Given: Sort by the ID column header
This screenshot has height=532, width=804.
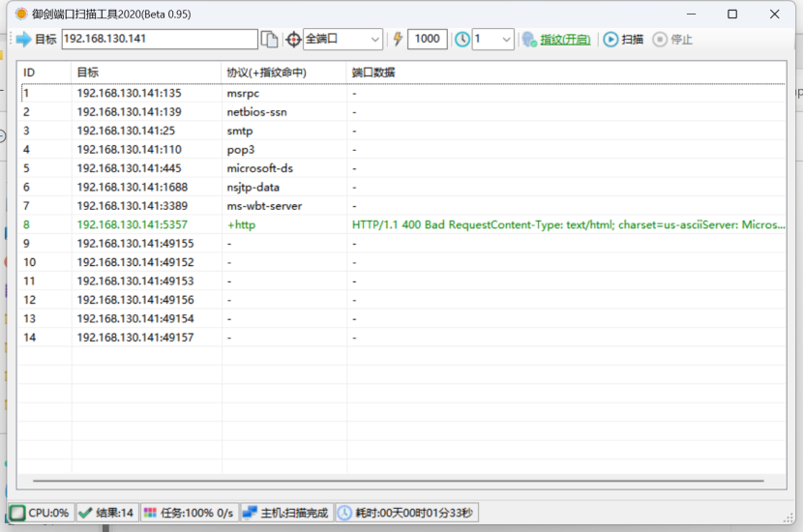Looking at the screenshot, I should 45,73.
